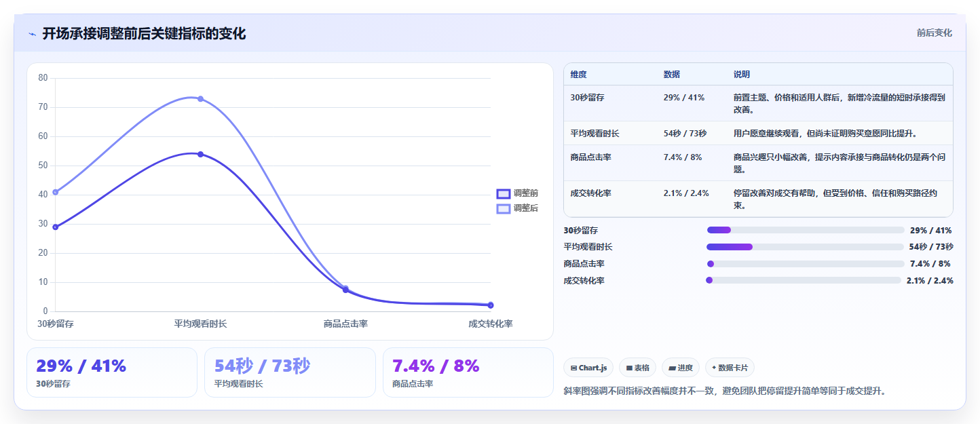Image resolution: width=980 pixels, height=424 pixels.
Task: Click the 进度 tag chip
Action: [x=681, y=368]
